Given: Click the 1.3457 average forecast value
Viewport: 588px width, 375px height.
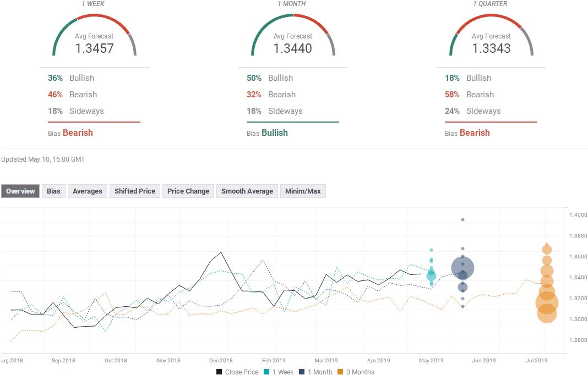Looking at the screenshot, I should [94, 48].
